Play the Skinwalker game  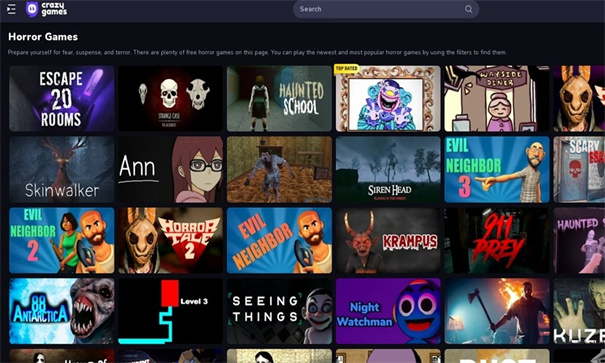(x=62, y=169)
